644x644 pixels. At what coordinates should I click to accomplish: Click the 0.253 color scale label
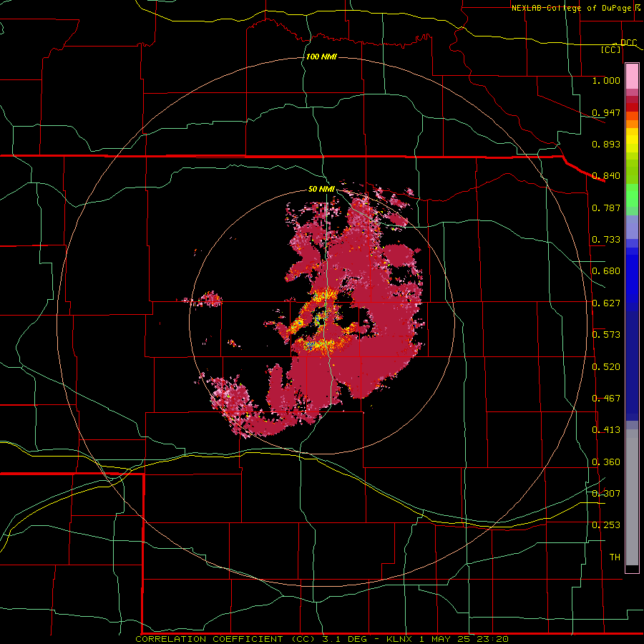tap(606, 525)
